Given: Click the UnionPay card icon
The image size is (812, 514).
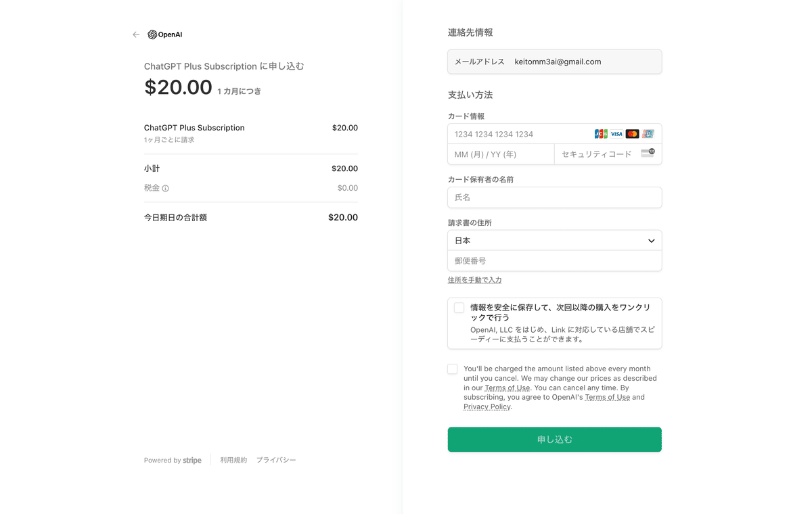Looking at the screenshot, I should [x=648, y=134].
